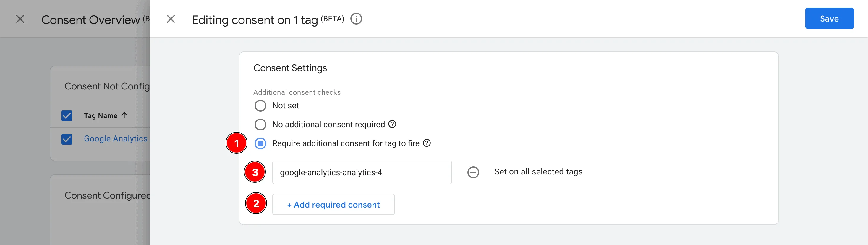This screenshot has height=245, width=868.
Task: Remove the google-analytics-analytics-4 consent with minus icon
Action: [473, 172]
